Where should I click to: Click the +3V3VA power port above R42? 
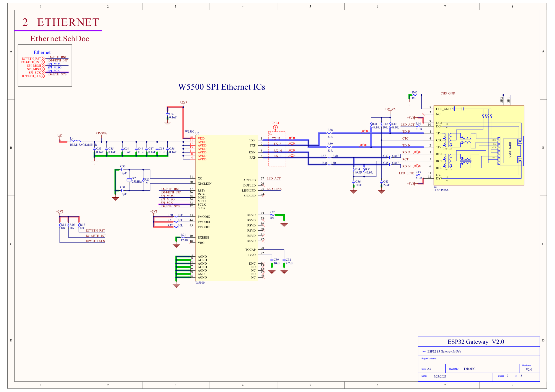(390, 109)
